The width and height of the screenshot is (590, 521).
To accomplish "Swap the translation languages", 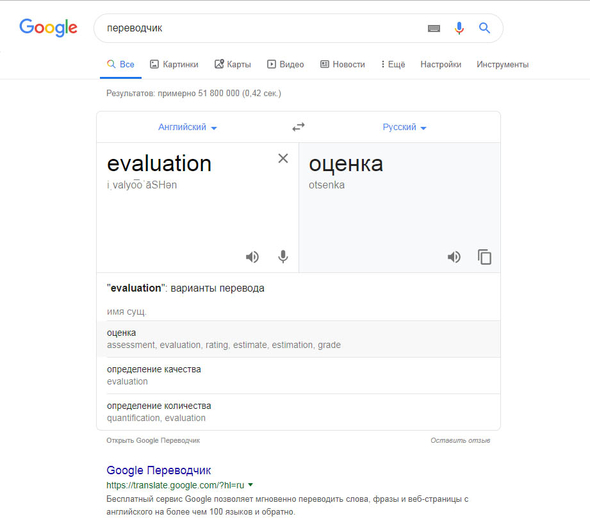I will [x=298, y=127].
